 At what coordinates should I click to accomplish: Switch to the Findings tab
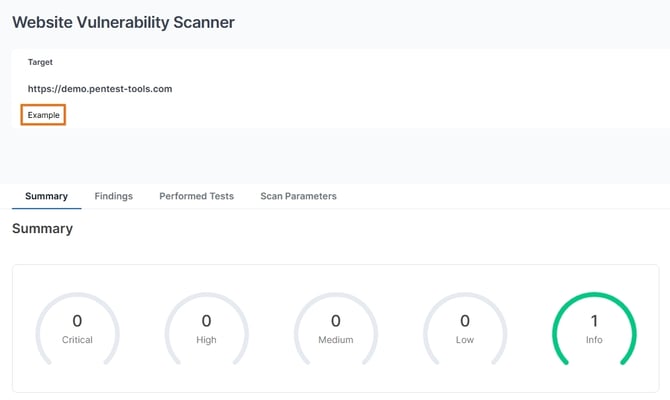click(113, 196)
